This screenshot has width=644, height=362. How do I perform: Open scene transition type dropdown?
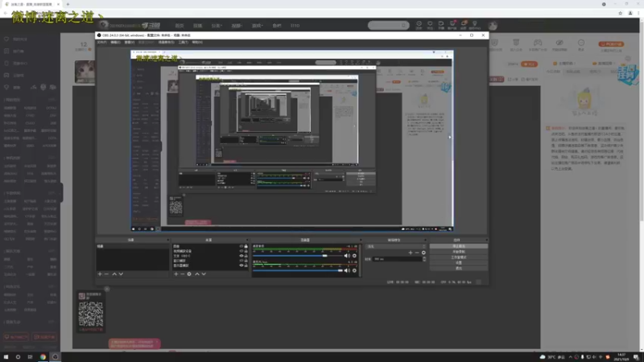pyautogui.click(x=396, y=246)
